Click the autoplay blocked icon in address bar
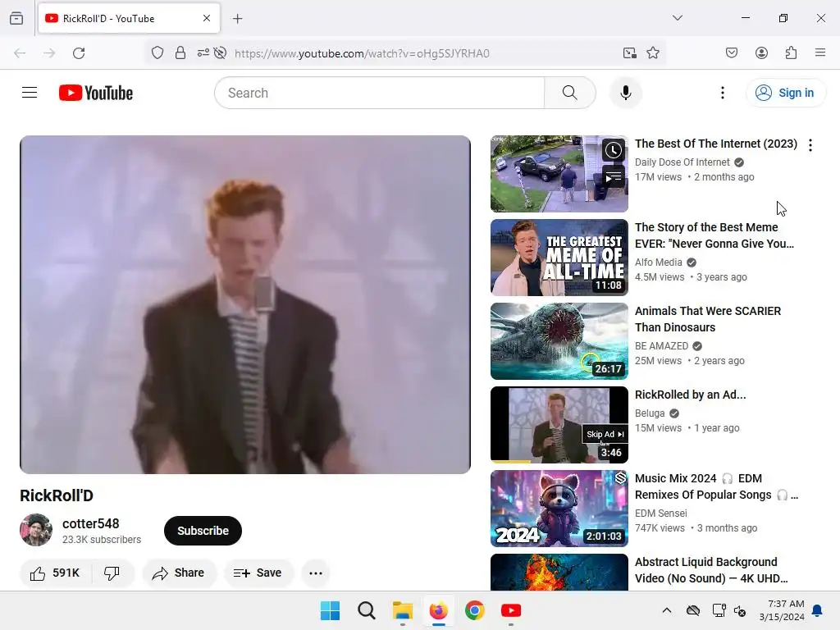This screenshot has width=840, height=630. click(x=220, y=53)
